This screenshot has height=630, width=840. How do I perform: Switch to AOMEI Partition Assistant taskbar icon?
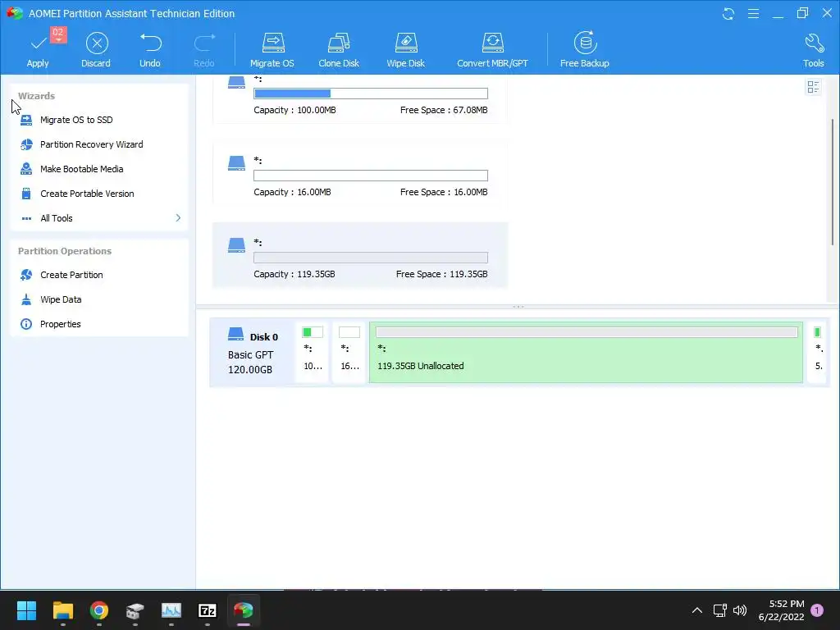[x=243, y=610]
